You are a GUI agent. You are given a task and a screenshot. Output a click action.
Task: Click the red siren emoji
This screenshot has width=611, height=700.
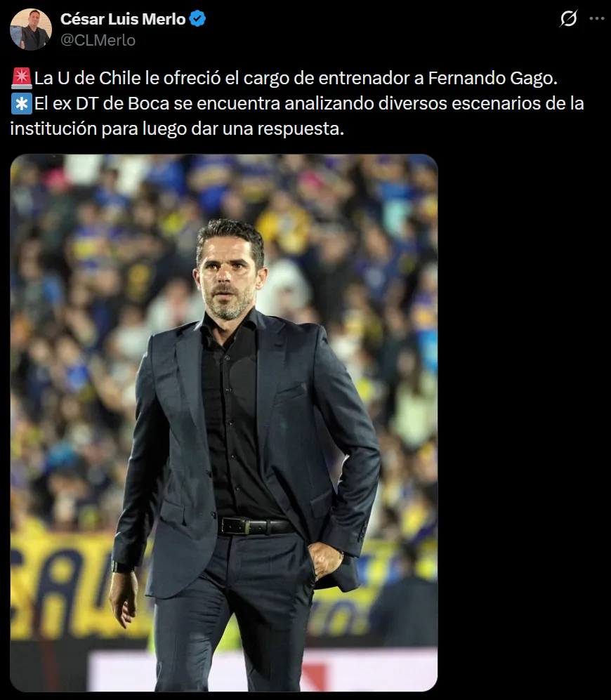[22, 78]
